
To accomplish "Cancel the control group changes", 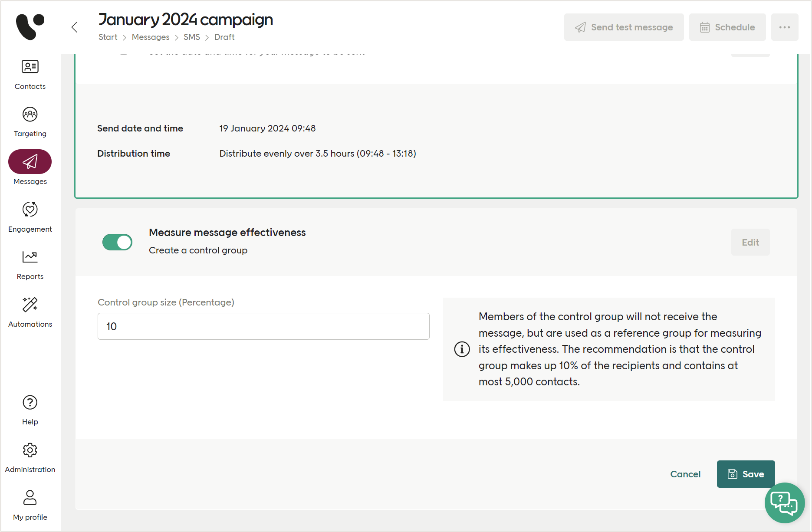I will 685,474.
